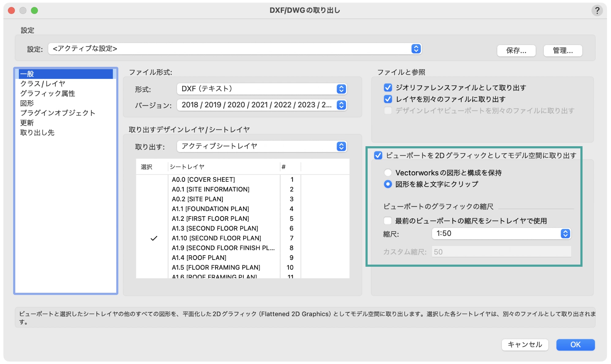
Task: Select 取り出し先 in the category list
Action: (x=66, y=132)
